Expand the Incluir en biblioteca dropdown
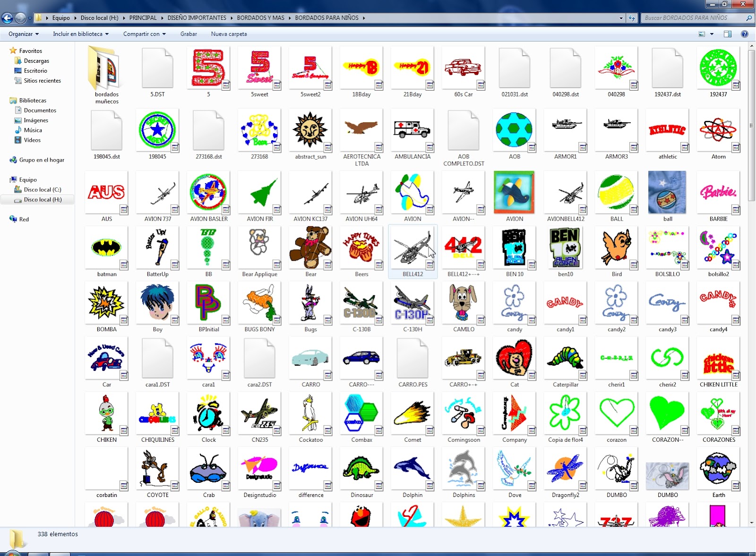 tap(81, 34)
